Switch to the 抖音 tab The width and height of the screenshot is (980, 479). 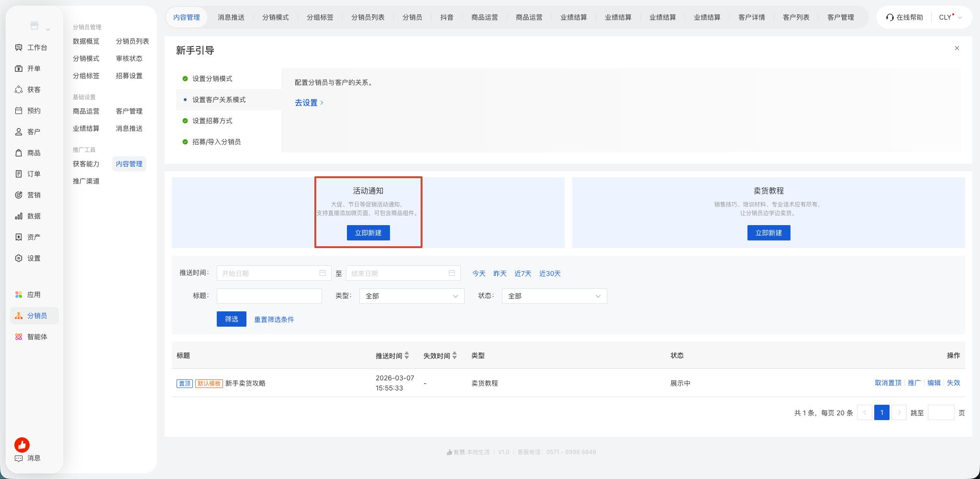pyautogui.click(x=447, y=17)
